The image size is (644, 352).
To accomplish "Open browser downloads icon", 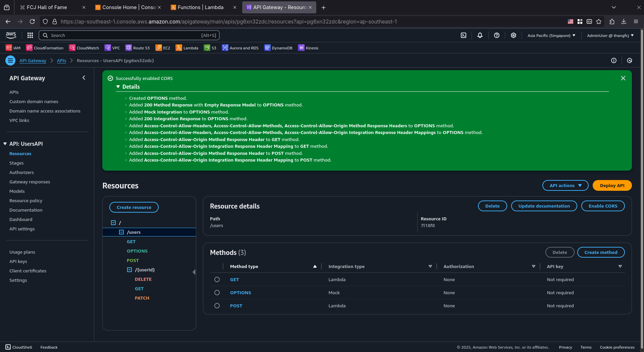I will 624,21.
